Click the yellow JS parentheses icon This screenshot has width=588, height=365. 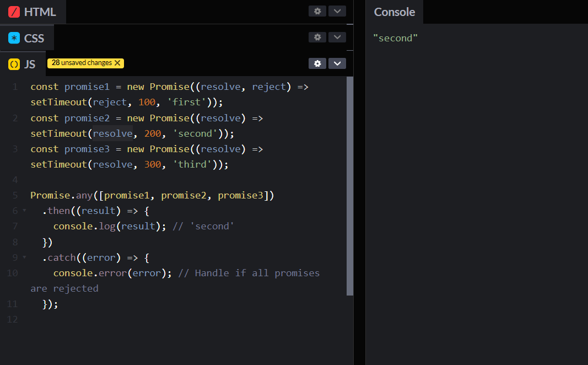pyautogui.click(x=14, y=64)
